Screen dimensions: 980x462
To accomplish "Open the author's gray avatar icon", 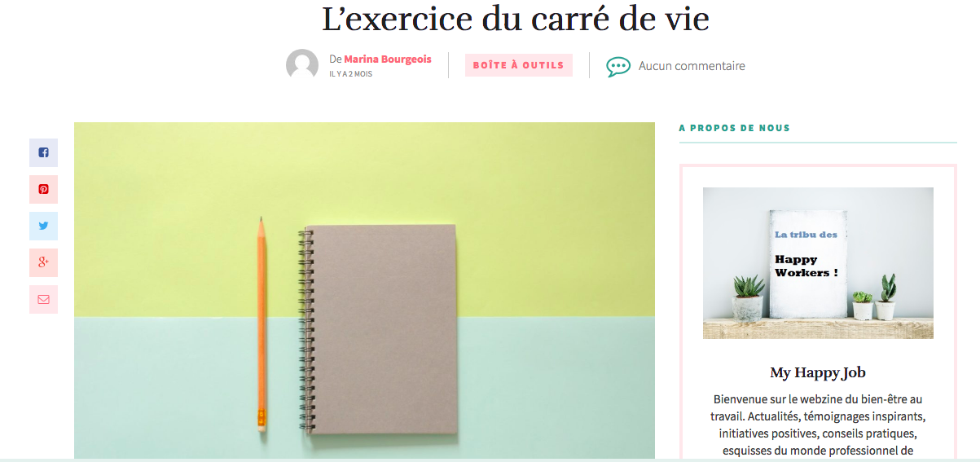I will (x=302, y=65).
